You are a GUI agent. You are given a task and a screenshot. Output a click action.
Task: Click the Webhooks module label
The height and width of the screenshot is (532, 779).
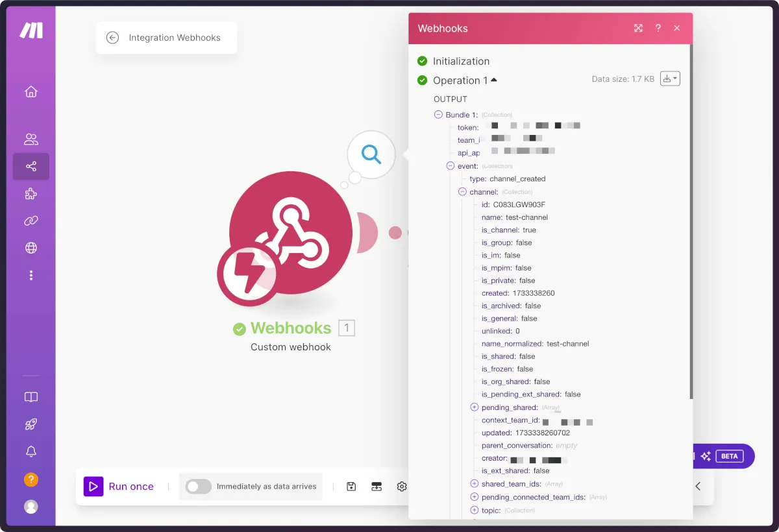[x=291, y=328]
